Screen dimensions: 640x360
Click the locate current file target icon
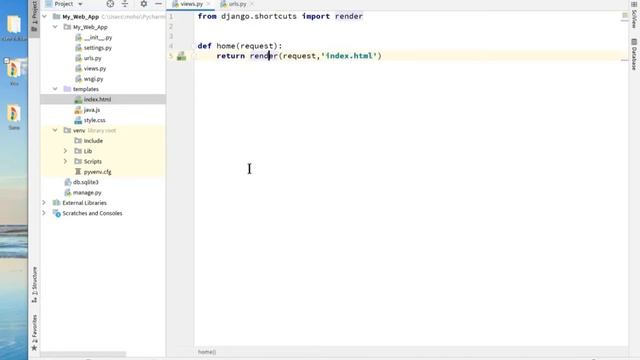(110, 4)
